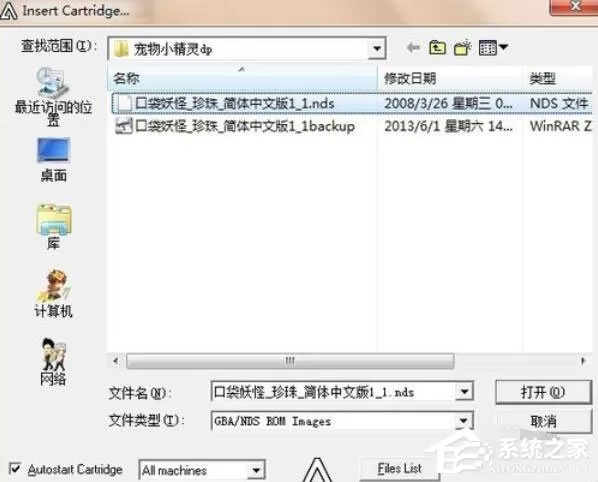Click the 取消 (Cancel) button

[x=544, y=421]
